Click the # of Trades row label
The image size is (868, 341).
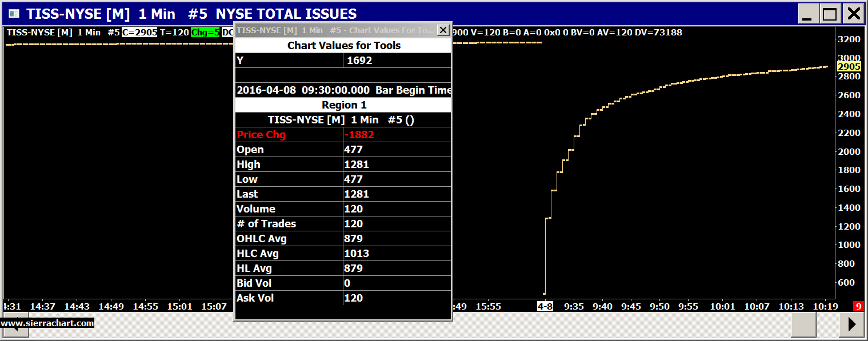(266, 224)
